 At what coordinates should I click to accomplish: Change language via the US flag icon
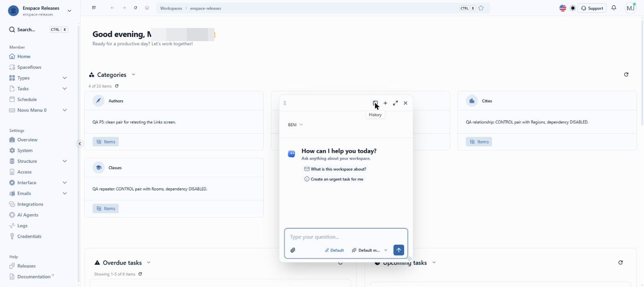pos(563,8)
